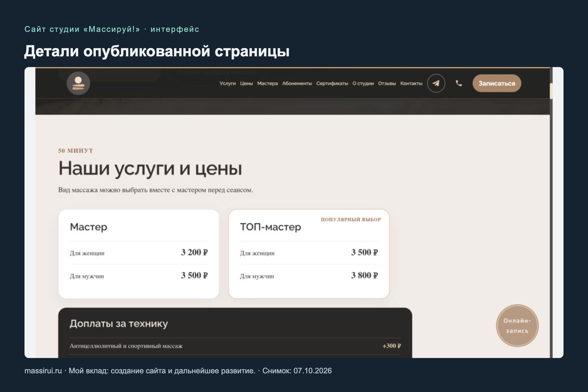Click the round Онлайн-запись floating button
This screenshot has width=588, height=392.
coord(517,326)
